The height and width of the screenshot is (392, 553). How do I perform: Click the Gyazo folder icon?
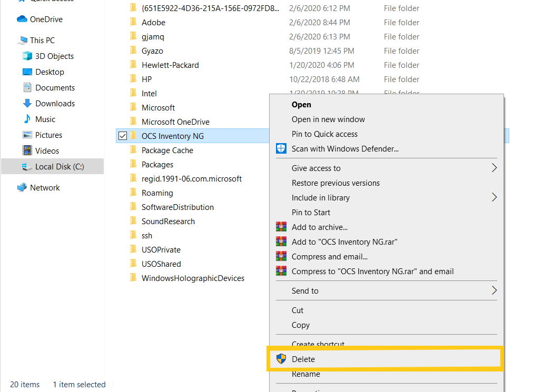click(x=133, y=51)
